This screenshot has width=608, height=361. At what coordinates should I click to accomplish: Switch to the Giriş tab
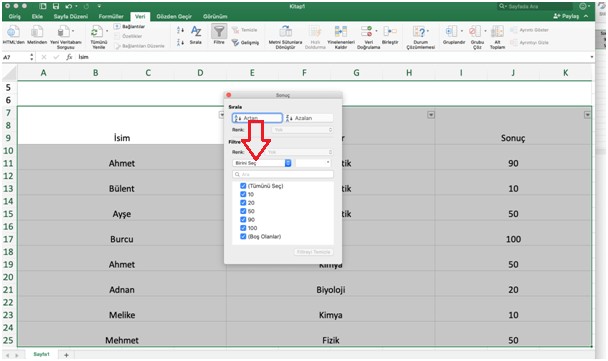15,16
